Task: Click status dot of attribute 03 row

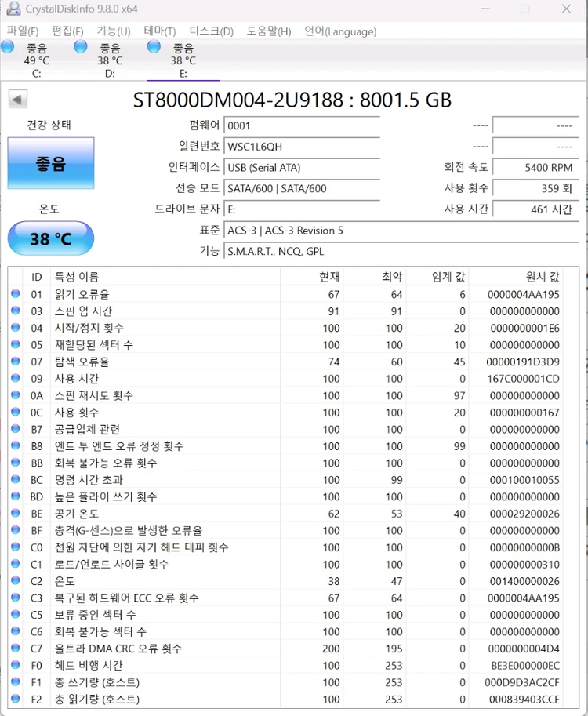Action: coord(16,311)
